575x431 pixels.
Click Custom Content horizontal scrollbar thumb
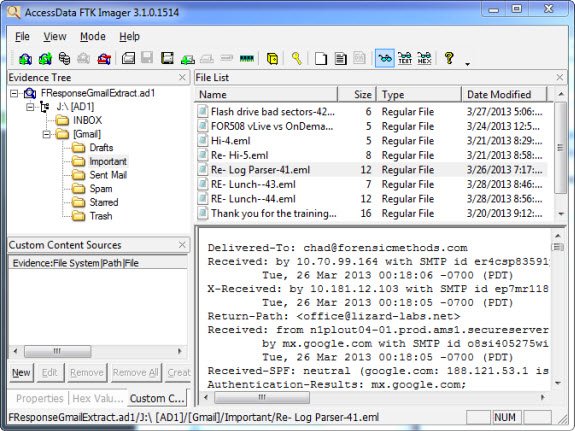(58, 351)
